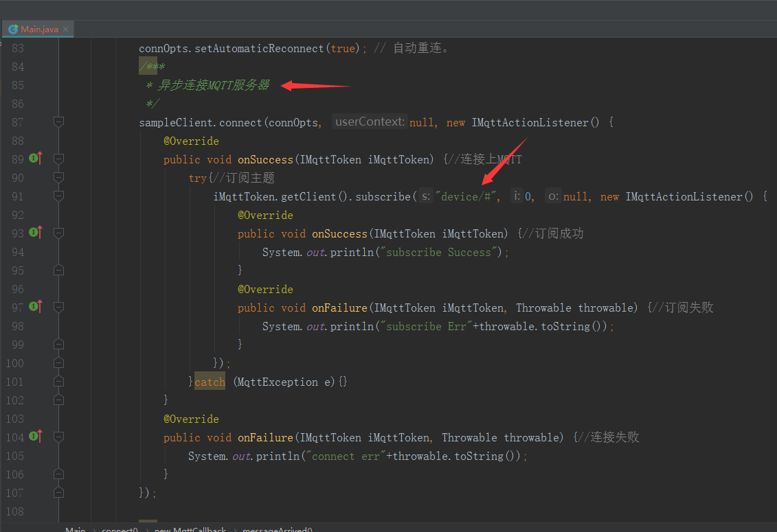Close the Main.java editor tab

[x=65, y=30]
